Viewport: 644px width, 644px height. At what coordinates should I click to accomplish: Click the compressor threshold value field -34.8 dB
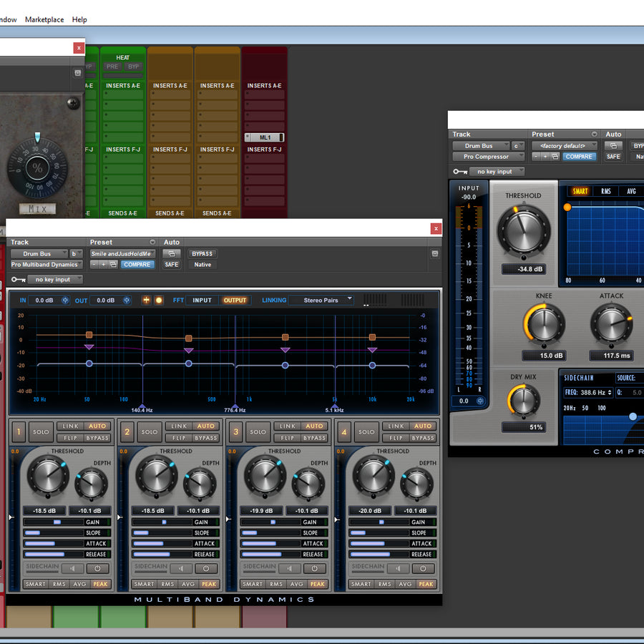524,270
